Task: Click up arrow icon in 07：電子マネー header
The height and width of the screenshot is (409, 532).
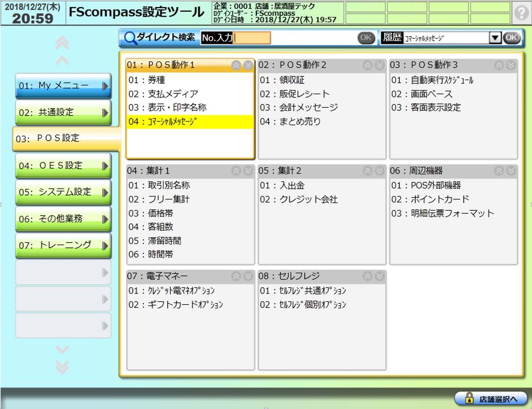Action: [236, 276]
